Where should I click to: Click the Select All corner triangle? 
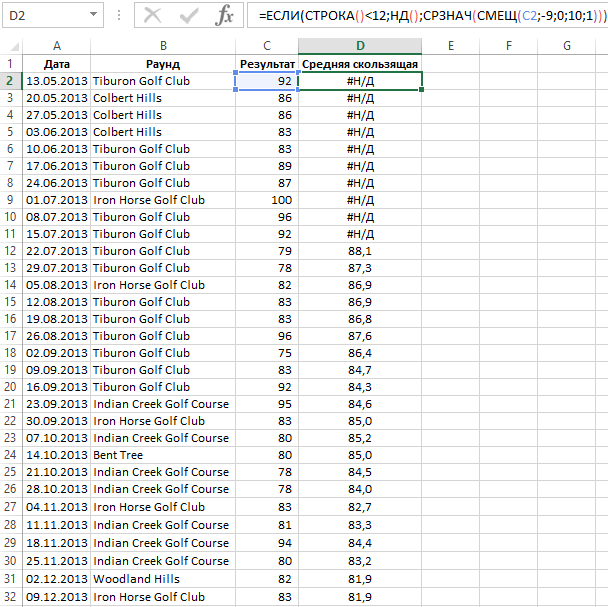[x=11, y=46]
